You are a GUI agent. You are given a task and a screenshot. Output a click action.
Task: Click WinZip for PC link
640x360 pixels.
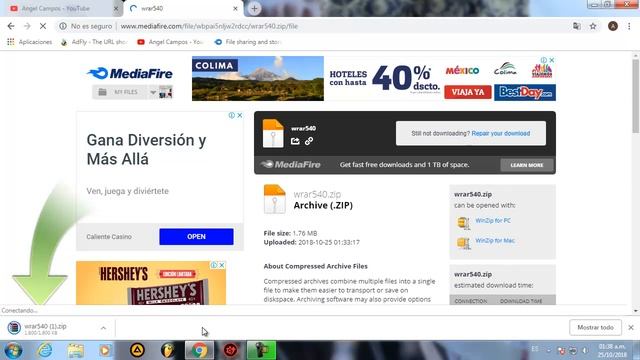tap(493, 220)
